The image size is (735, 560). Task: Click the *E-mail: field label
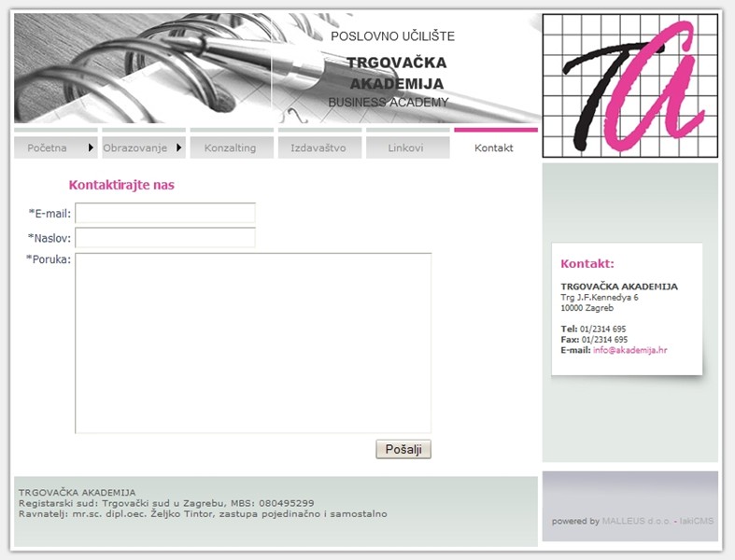click(x=49, y=213)
